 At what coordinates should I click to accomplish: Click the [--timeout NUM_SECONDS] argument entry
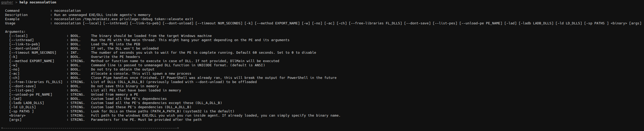(x=33, y=53)
